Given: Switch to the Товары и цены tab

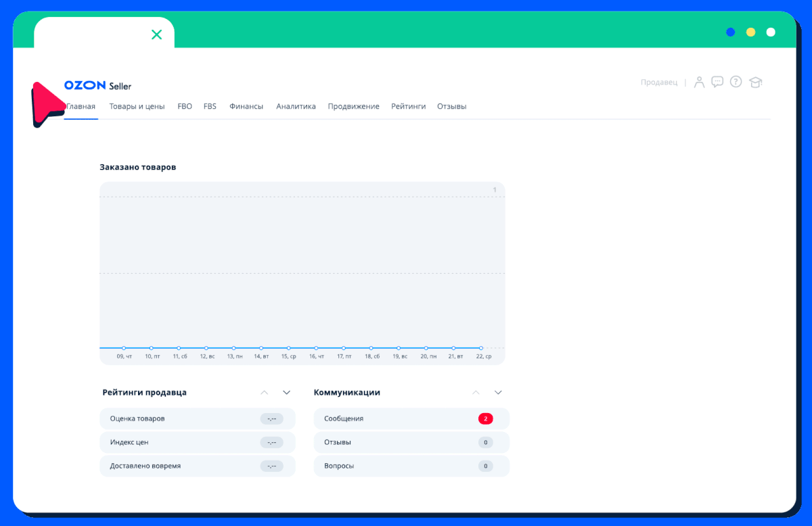Looking at the screenshot, I should (x=137, y=107).
